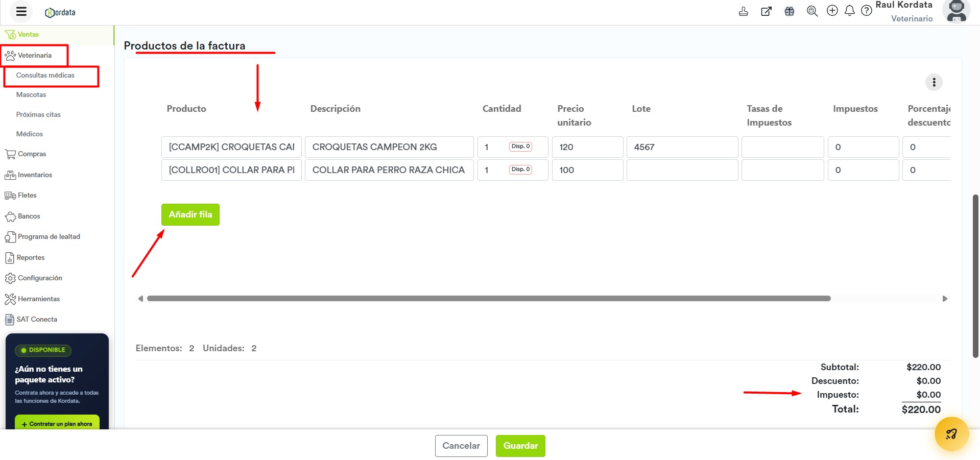Open the Inventarios sidebar section

(29, 175)
